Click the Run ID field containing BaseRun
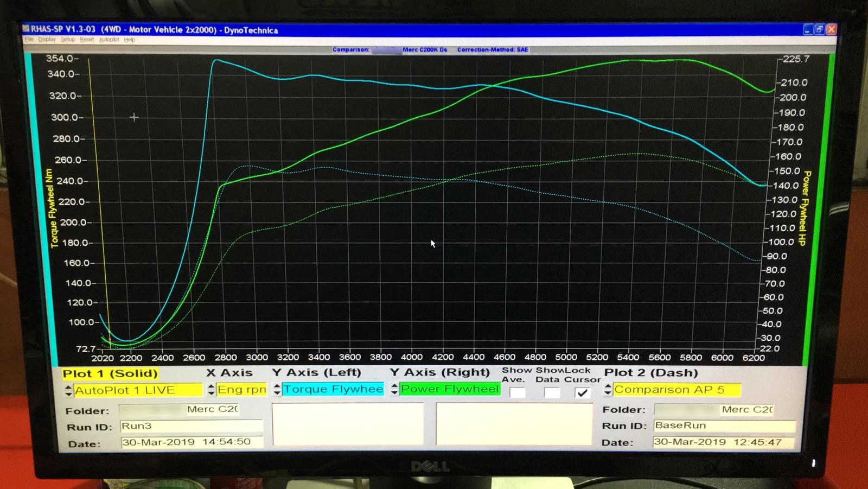 [724, 426]
